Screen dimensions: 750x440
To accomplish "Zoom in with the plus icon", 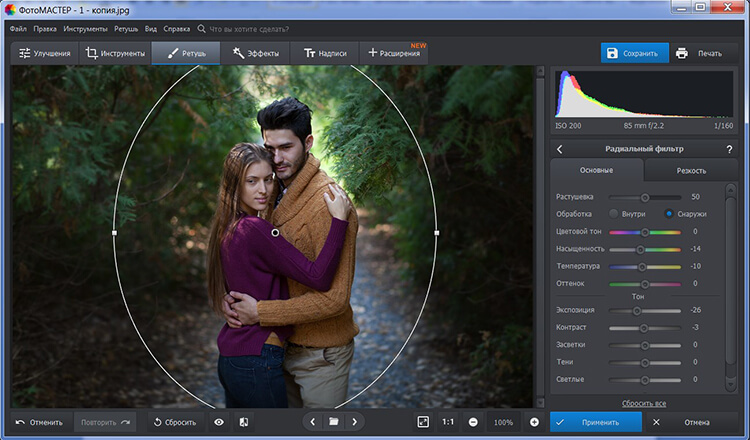I will point(534,422).
